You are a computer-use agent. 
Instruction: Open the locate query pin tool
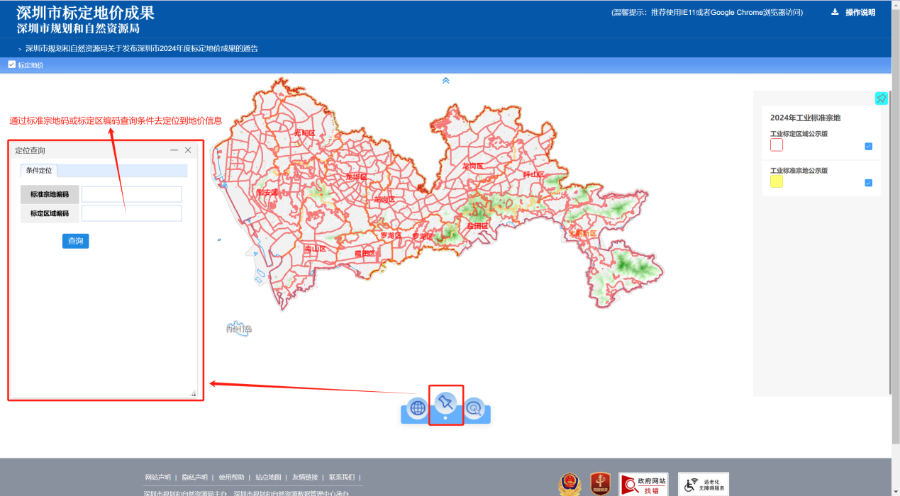[x=446, y=404]
